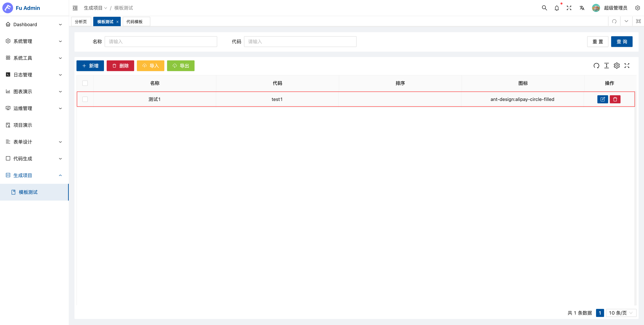The width and height of the screenshot is (644, 325).
Task: Toggle browser fullscreen mode icon
Action: click(x=569, y=8)
